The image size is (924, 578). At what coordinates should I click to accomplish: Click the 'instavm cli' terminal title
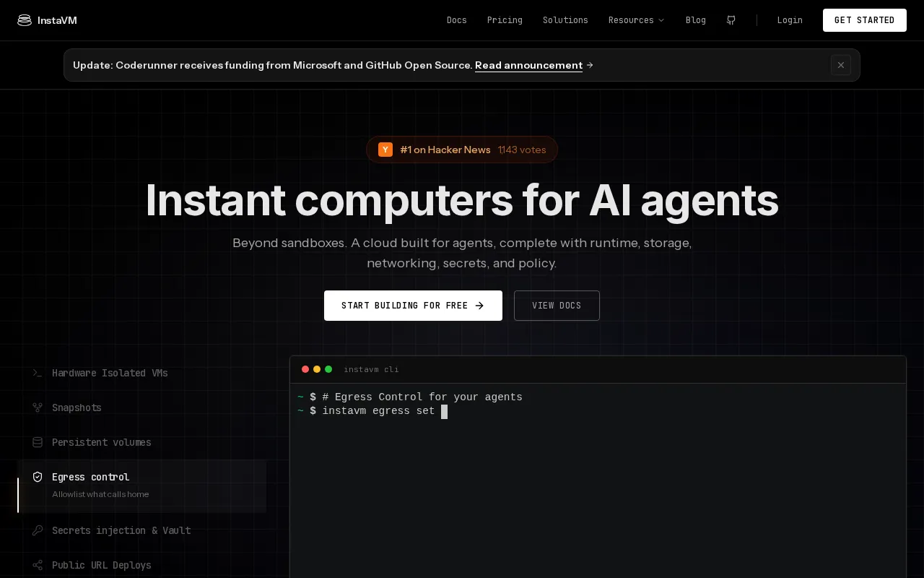click(x=371, y=369)
